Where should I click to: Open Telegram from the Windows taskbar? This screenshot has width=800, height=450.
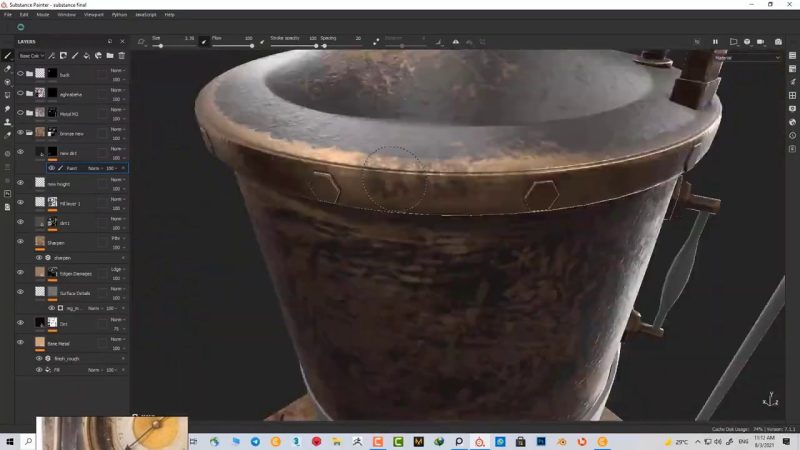pyautogui.click(x=254, y=441)
